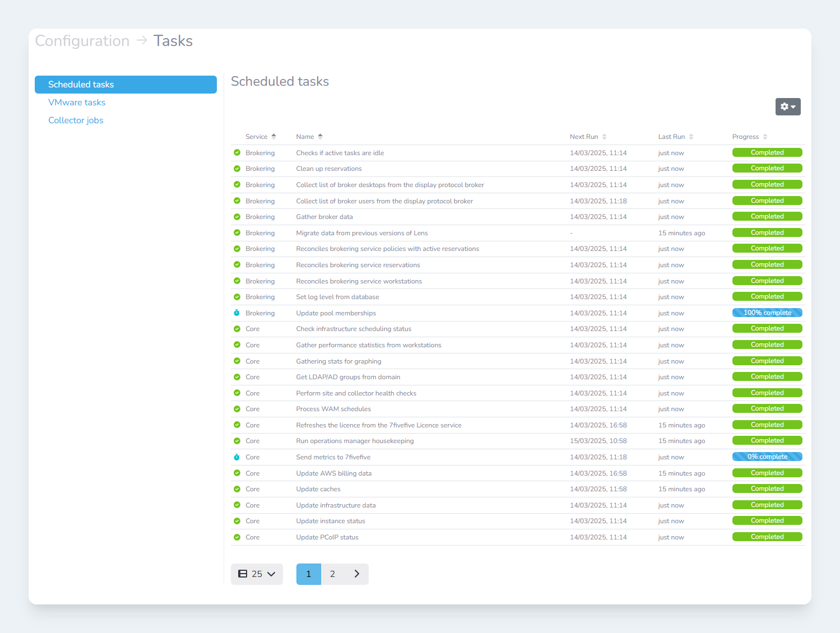Open the gear settings dropdown
Image resolution: width=840 pixels, height=633 pixels.
point(787,106)
